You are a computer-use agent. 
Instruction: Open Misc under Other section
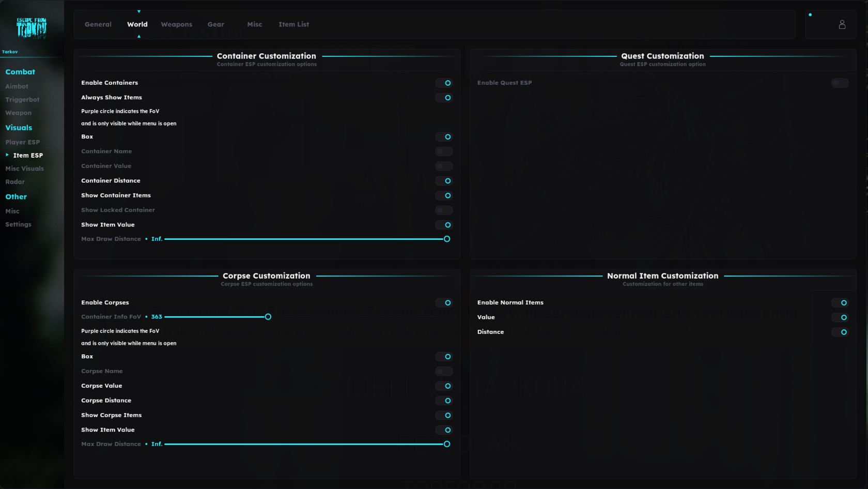(x=12, y=211)
